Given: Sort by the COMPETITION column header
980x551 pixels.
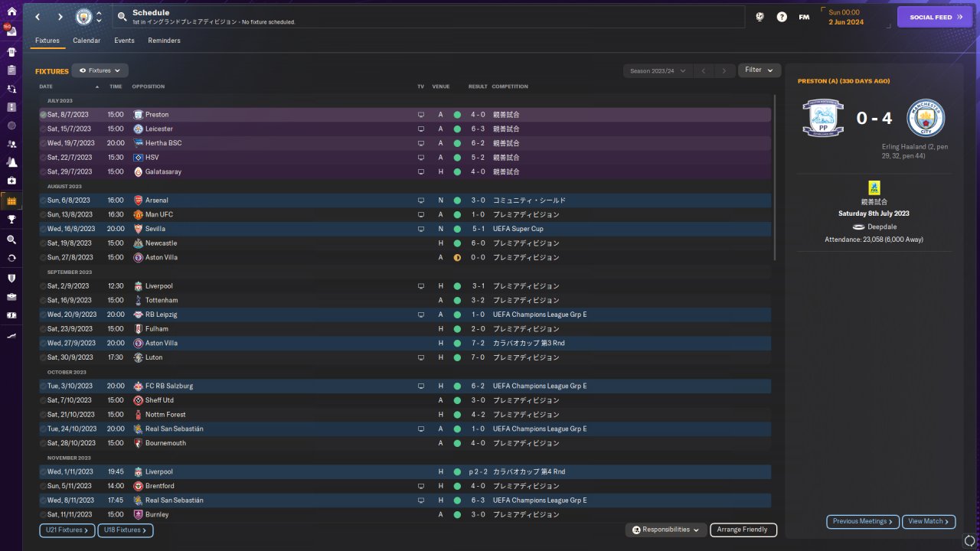Looking at the screenshot, I should pyautogui.click(x=510, y=86).
